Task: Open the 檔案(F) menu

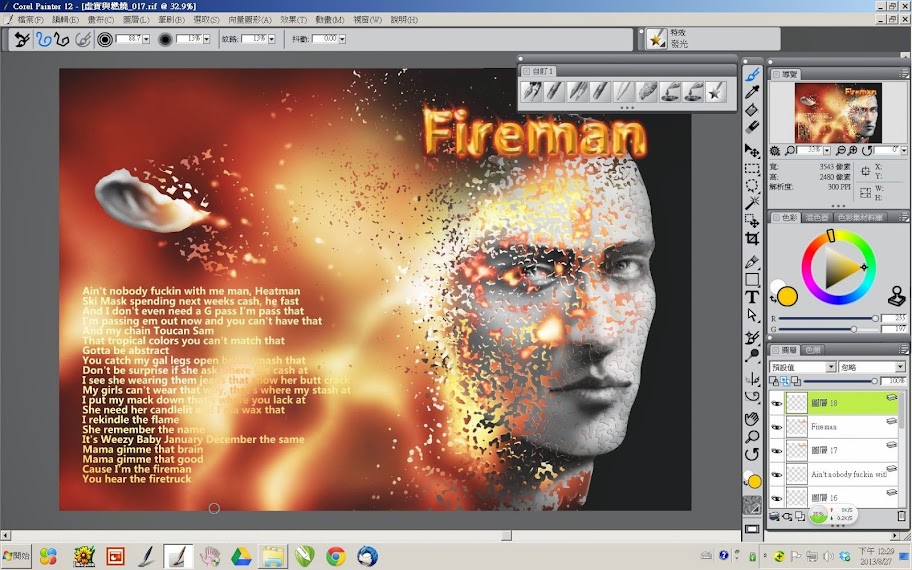Action: pos(30,20)
